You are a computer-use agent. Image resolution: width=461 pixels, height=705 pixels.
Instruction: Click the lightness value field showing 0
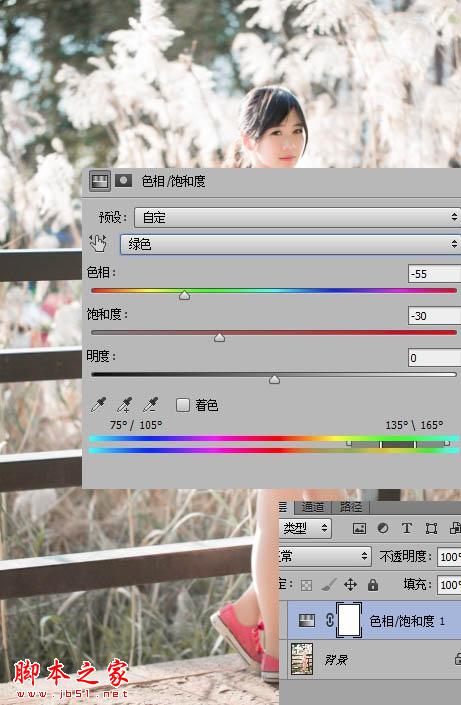tap(434, 358)
